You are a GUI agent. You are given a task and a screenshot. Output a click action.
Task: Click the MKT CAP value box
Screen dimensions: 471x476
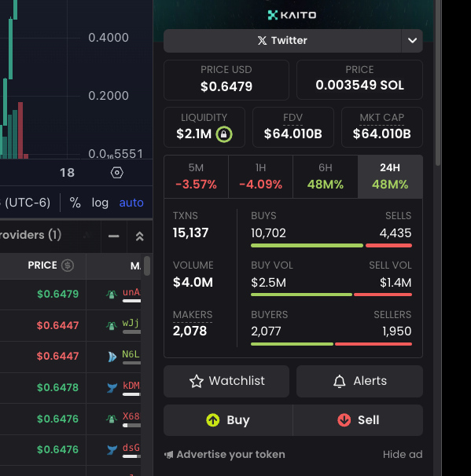pyautogui.click(x=381, y=127)
